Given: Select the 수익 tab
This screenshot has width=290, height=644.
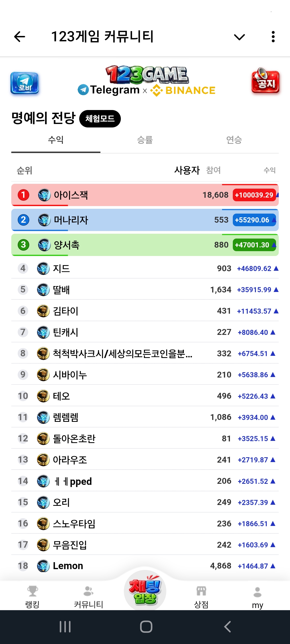Looking at the screenshot, I should point(56,140).
